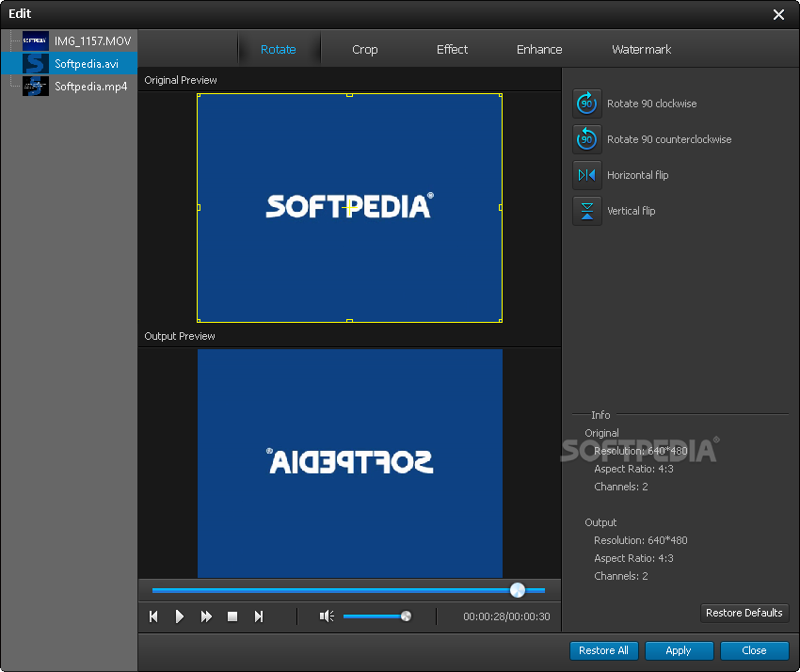
Task: Click Softpedia.mp4 thumbnail
Action: 36,87
